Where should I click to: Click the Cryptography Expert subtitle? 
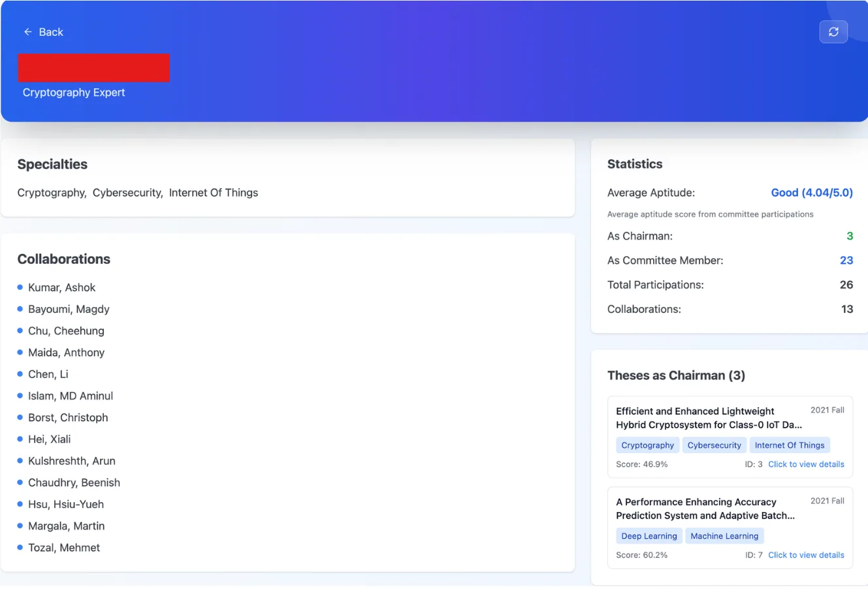click(x=74, y=92)
